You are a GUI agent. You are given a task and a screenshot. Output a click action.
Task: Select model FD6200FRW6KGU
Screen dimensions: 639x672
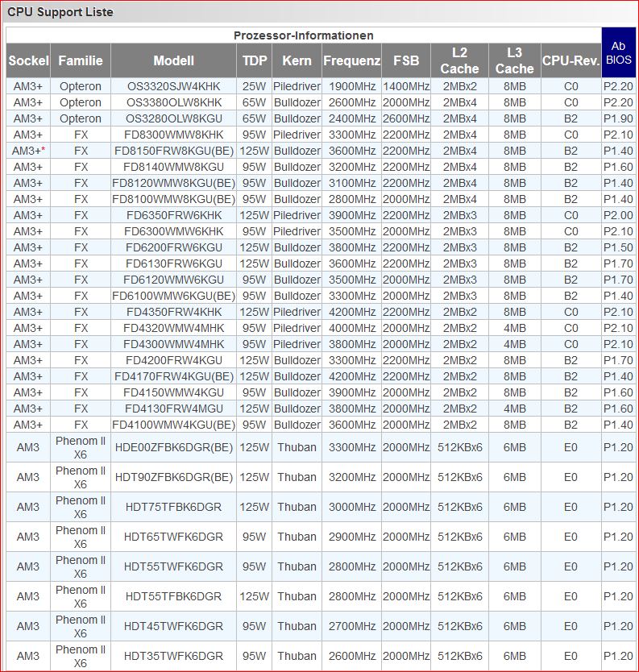pyautogui.click(x=173, y=247)
